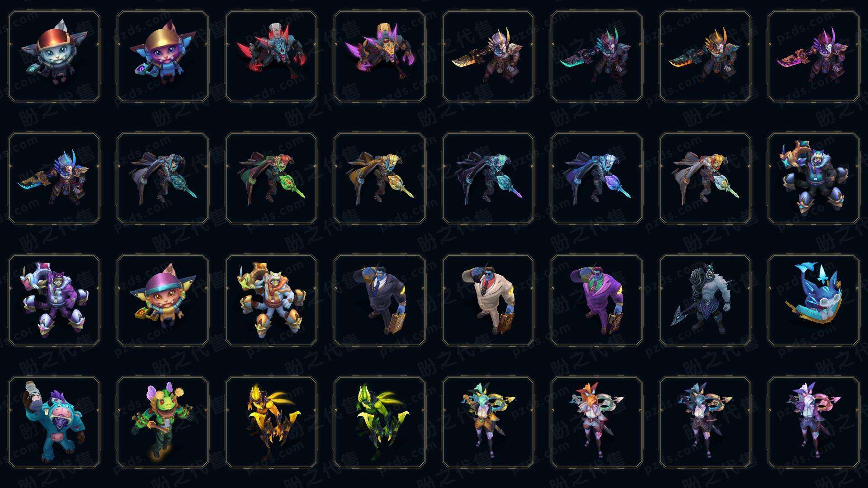Select the red-helmet white cat skin
Viewport: 868px width, 488px height.
(x=54, y=56)
